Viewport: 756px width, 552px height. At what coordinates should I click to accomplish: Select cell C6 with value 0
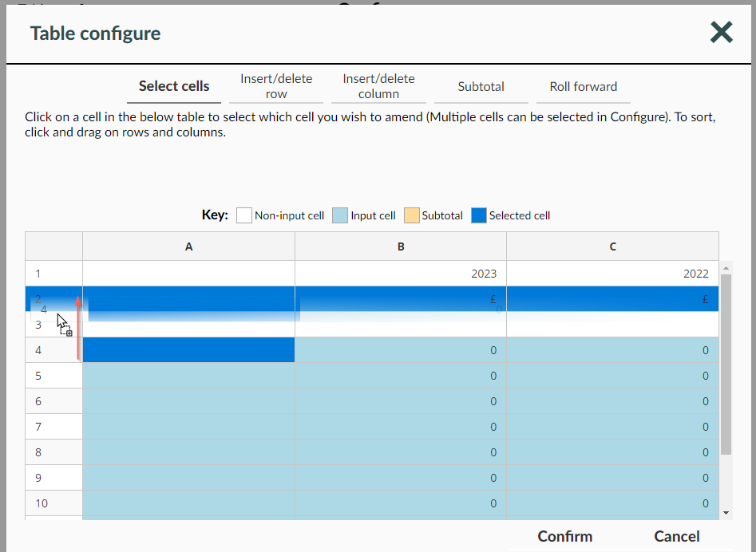[x=612, y=401]
